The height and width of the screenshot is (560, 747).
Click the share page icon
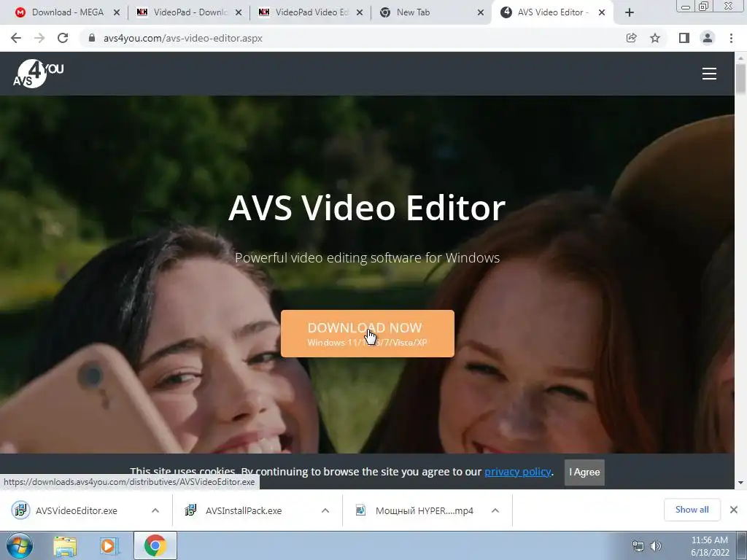tap(631, 38)
